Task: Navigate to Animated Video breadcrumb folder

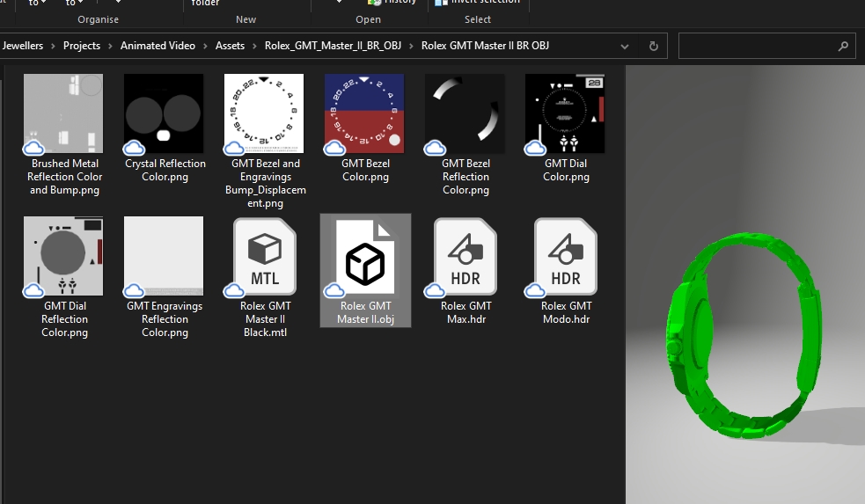Action: click(x=158, y=46)
